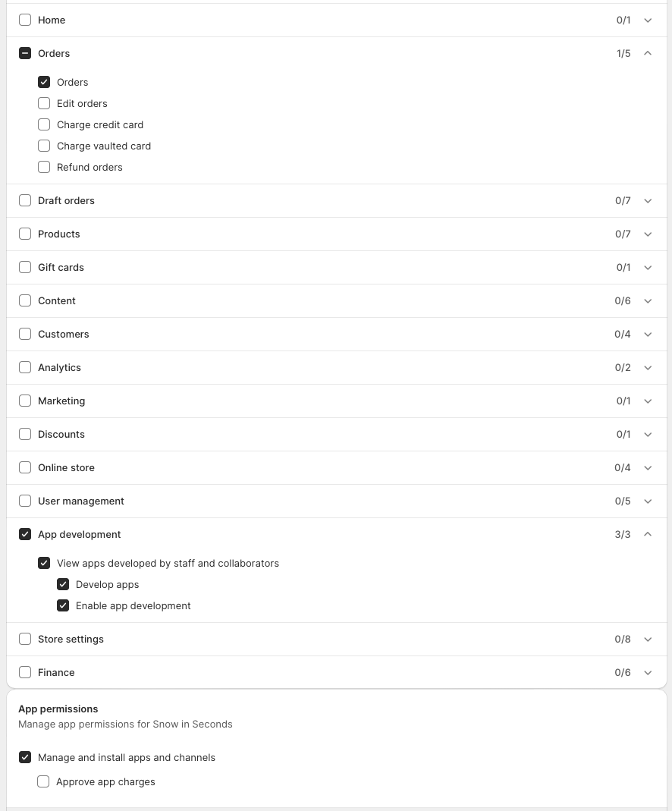Expand the Store settings chevron
This screenshot has height=811, width=672.
coord(648,640)
